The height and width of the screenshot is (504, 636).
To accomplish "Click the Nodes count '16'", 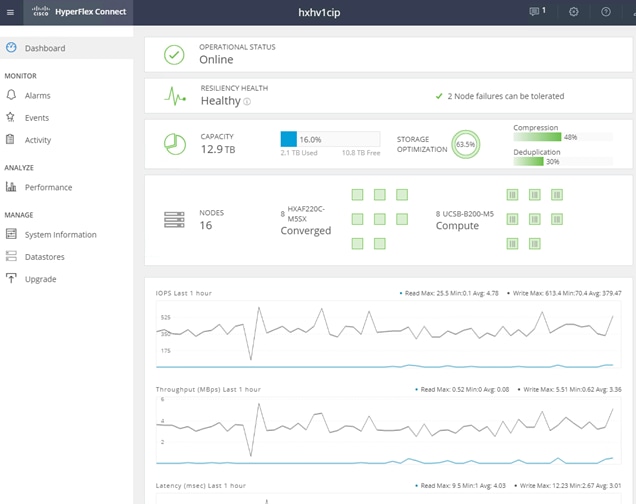I will point(206,225).
